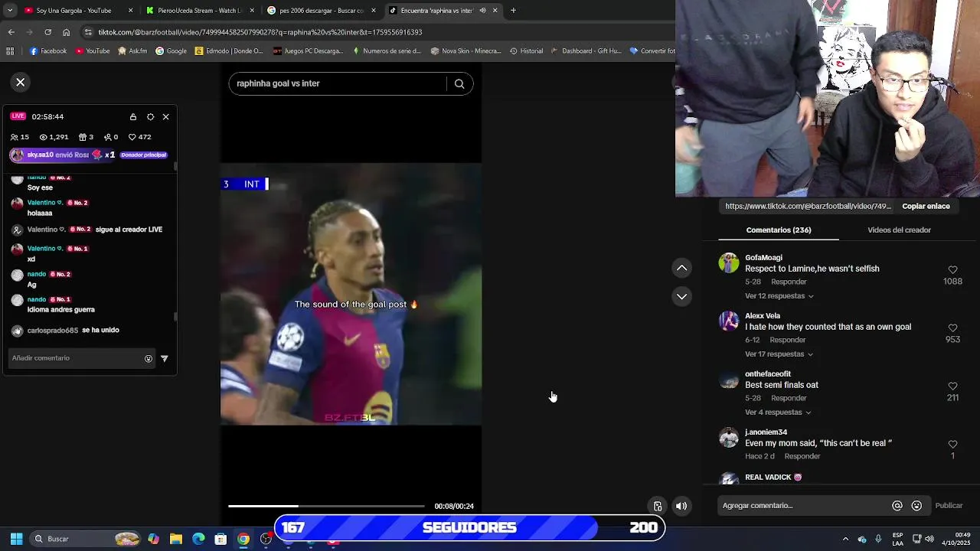Screen dimensions: 980x551
Task: Reply to Alexx Vela's comment via Responder
Action: tap(788, 340)
